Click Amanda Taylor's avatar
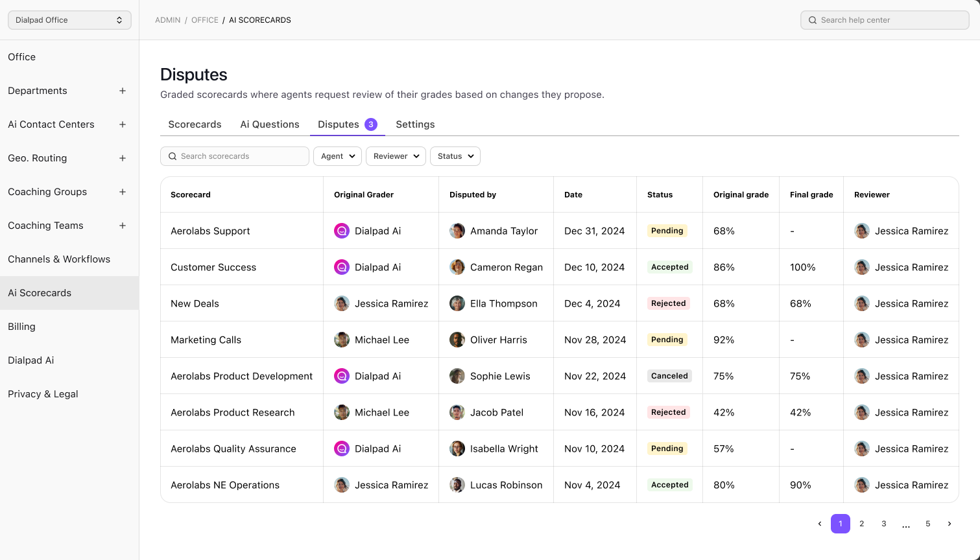The width and height of the screenshot is (980, 560). (457, 231)
